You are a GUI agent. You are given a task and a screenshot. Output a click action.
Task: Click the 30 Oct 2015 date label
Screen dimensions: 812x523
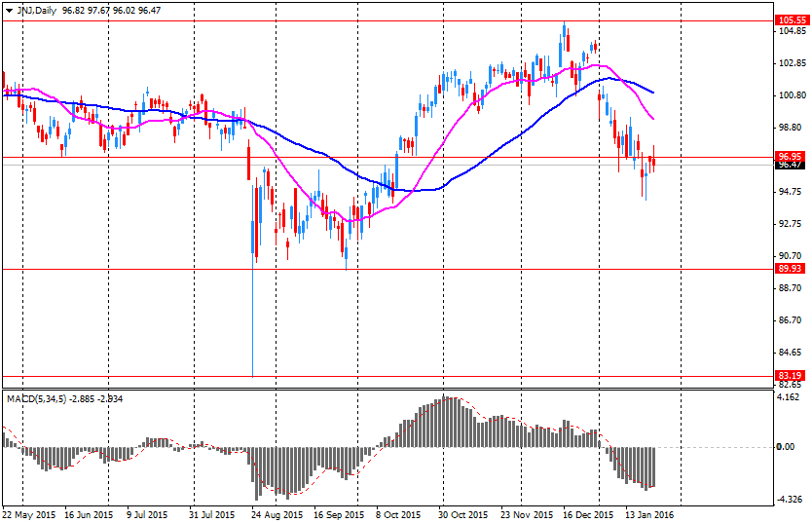point(463,514)
